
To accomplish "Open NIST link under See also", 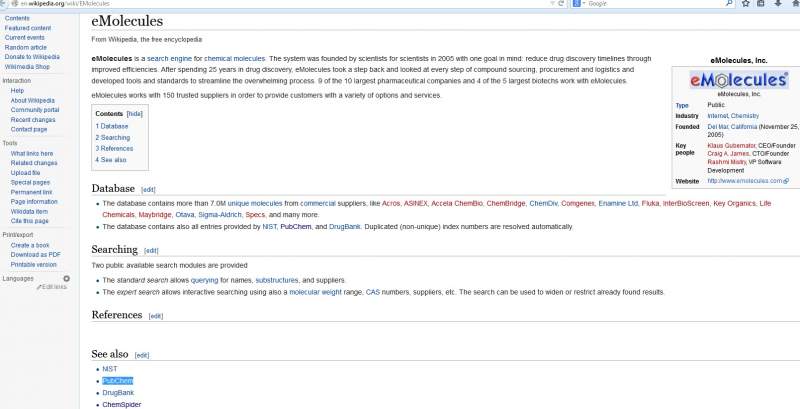I will [x=110, y=369].
